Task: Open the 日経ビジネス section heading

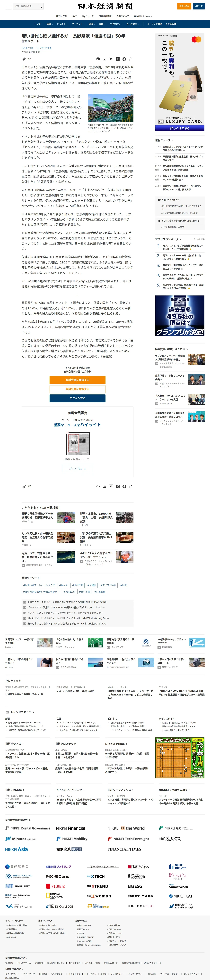Action: coord(15,744)
